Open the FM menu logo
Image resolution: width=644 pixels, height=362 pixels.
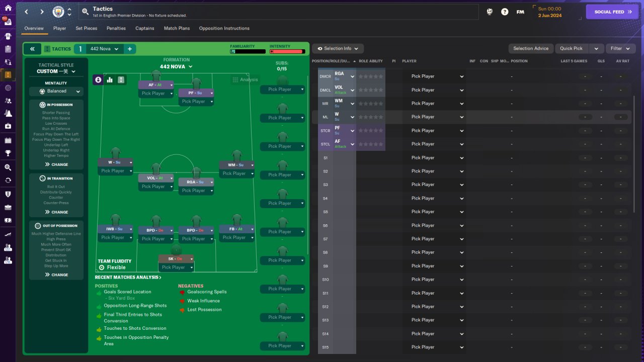(520, 12)
